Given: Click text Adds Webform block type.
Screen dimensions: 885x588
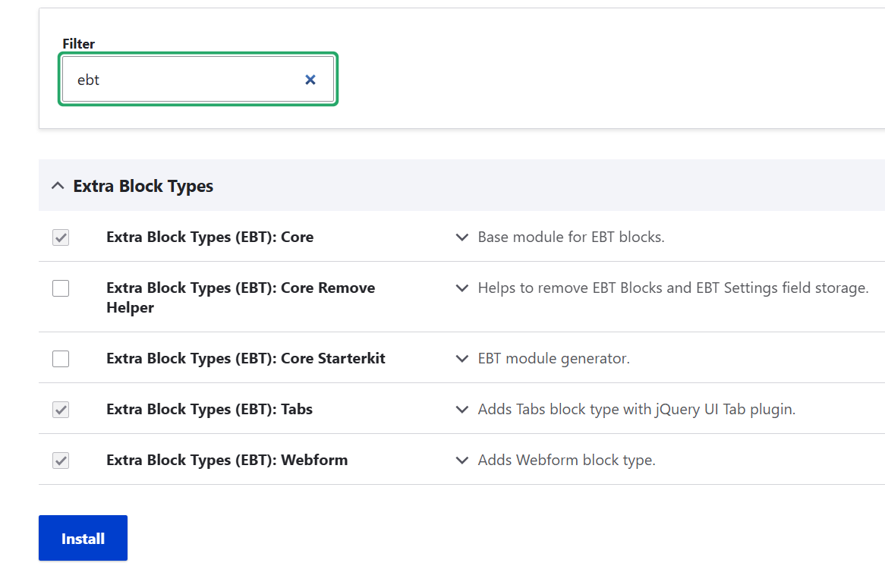Looking at the screenshot, I should [x=567, y=460].
